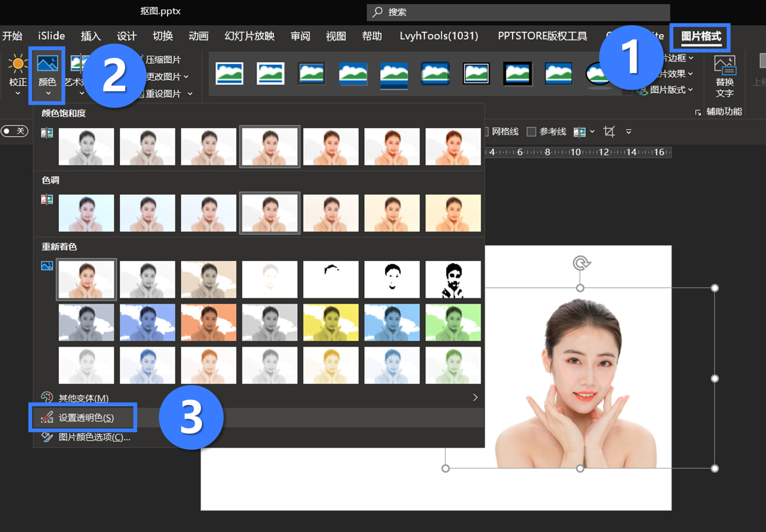This screenshot has width=766, height=532.
Task: Open the LvyhTools(1031) tab
Action: pos(439,36)
